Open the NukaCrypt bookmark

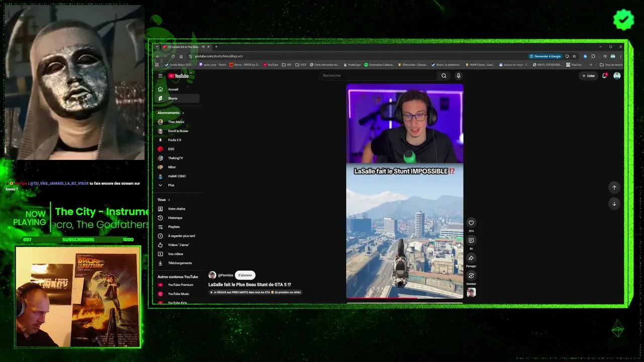tap(352, 65)
